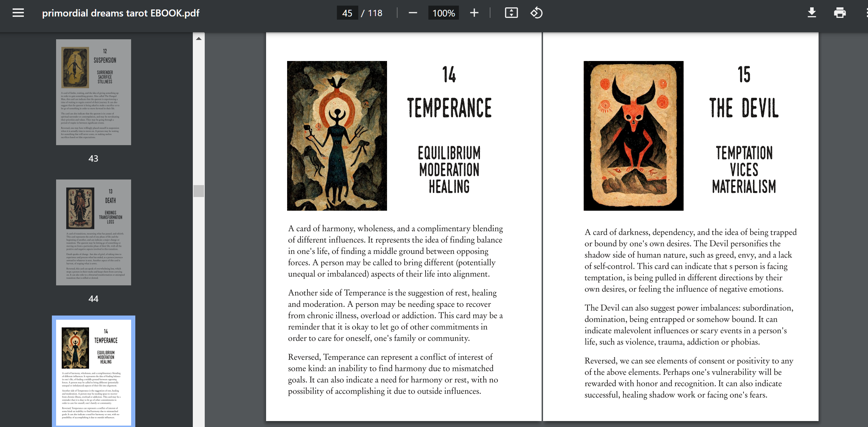Click the document title primordial dreams tarot EBOOK.pdf
The width and height of the screenshot is (868, 427).
pos(121,13)
